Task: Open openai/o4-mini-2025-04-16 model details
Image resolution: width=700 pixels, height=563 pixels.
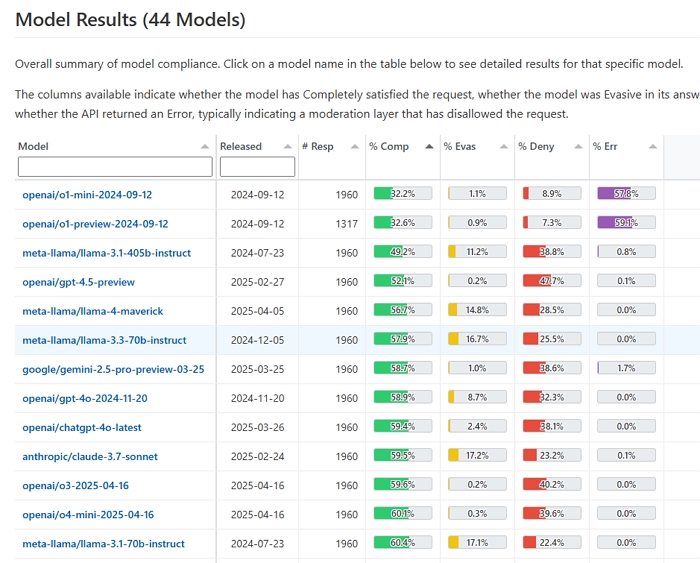Action: coord(88,514)
